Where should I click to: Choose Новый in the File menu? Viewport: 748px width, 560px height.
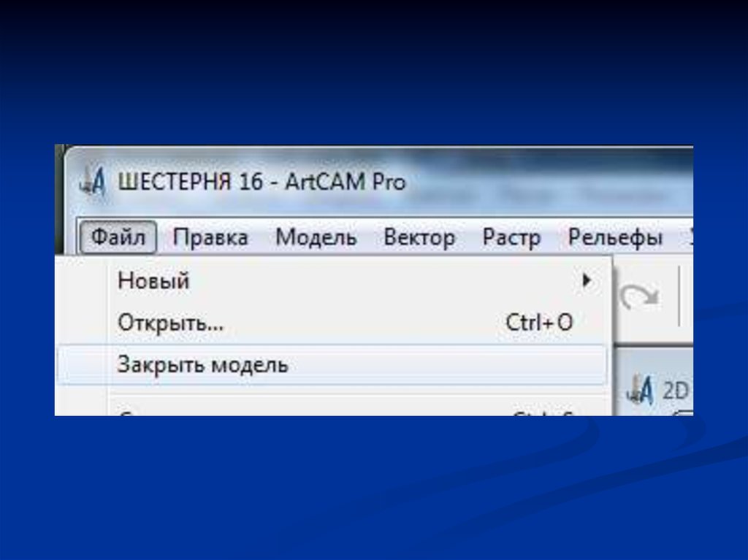(x=333, y=280)
